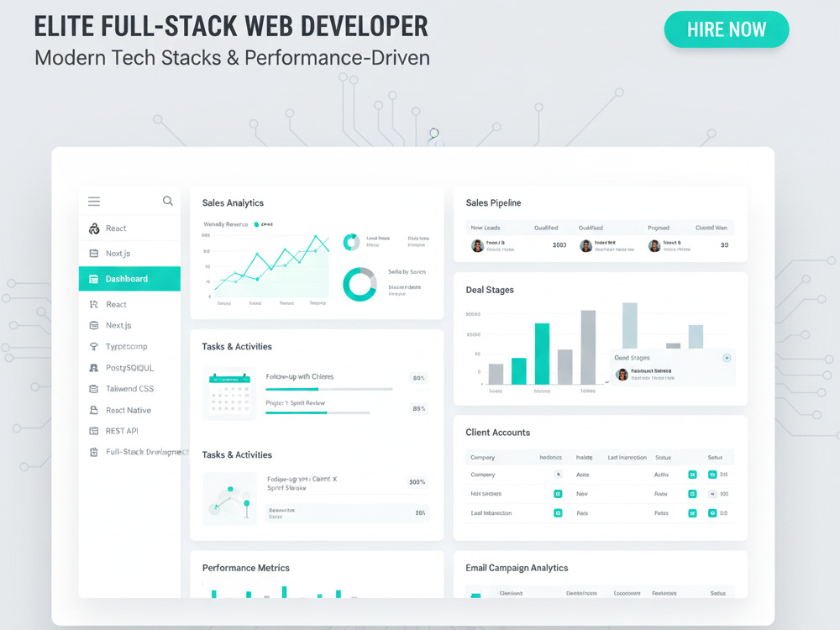840x630 pixels.
Task: Open React Native sidebar item
Action: pos(129,410)
